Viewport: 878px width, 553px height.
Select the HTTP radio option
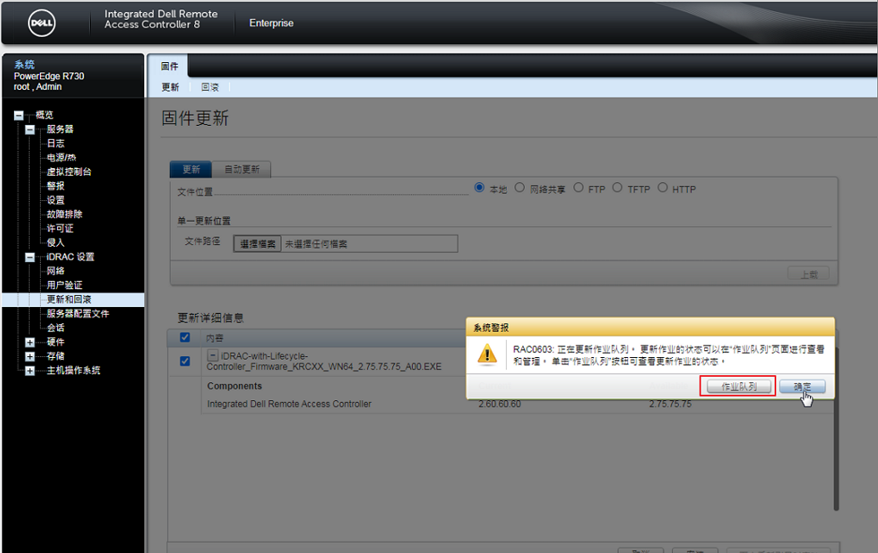[x=662, y=188]
